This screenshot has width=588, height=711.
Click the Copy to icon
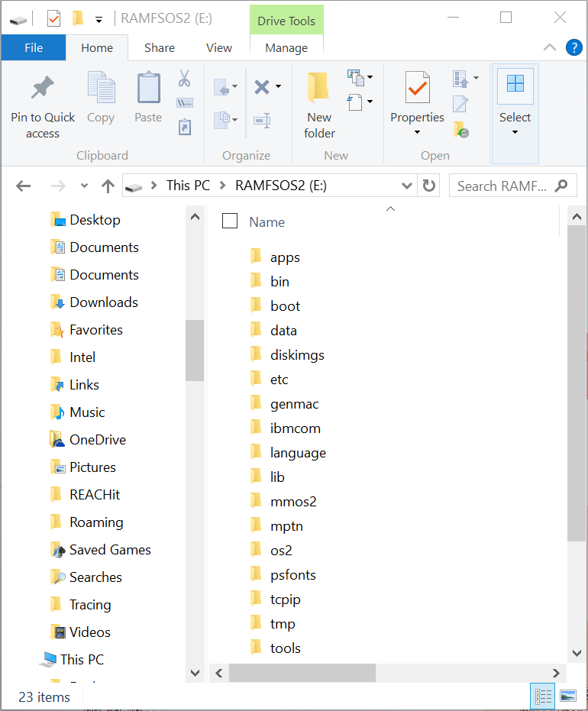coord(222,120)
